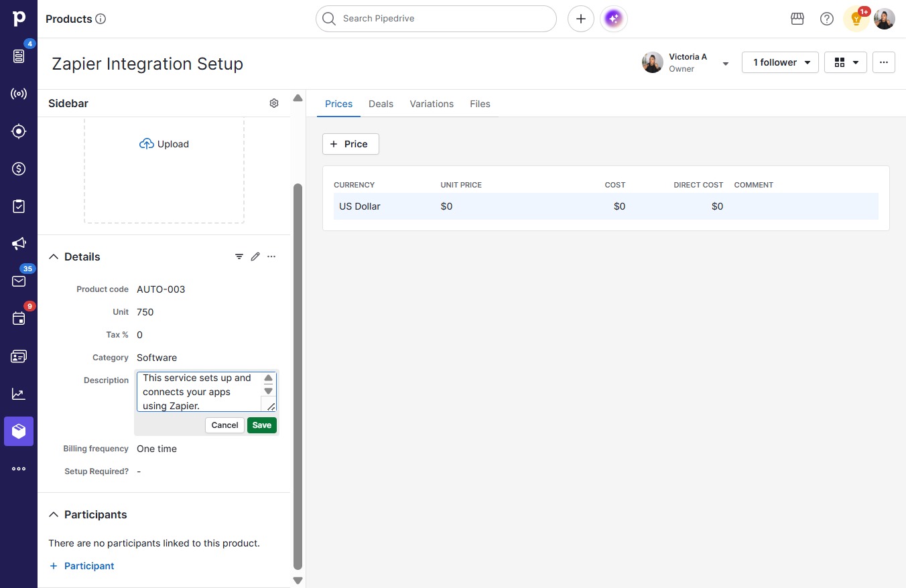
Task: Cancel the description edit
Action: click(x=224, y=425)
